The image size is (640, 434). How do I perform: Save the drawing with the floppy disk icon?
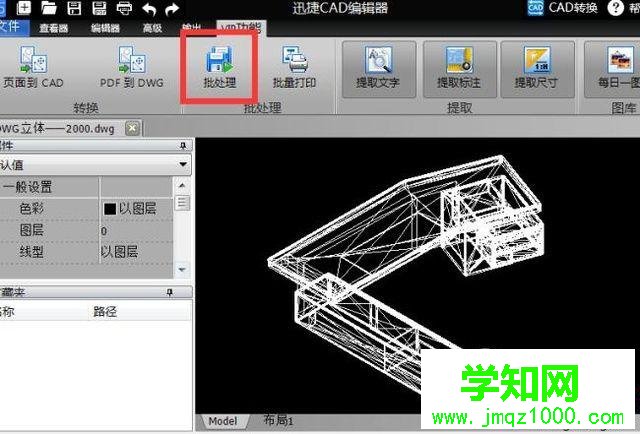pos(74,8)
